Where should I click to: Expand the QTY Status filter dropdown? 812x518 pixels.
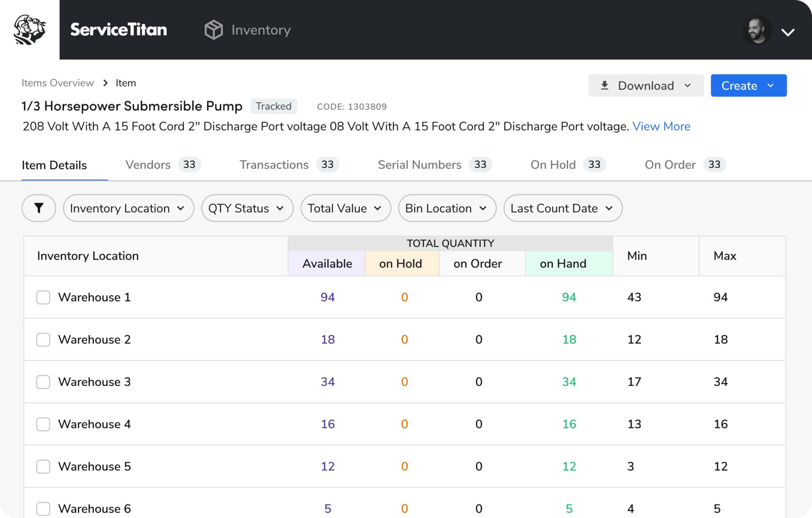247,208
